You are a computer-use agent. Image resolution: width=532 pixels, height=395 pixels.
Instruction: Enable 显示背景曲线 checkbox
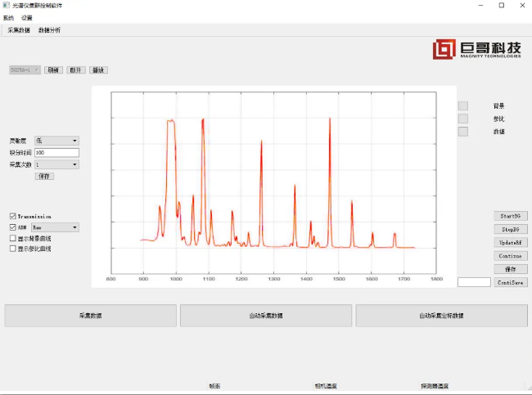coord(12,239)
